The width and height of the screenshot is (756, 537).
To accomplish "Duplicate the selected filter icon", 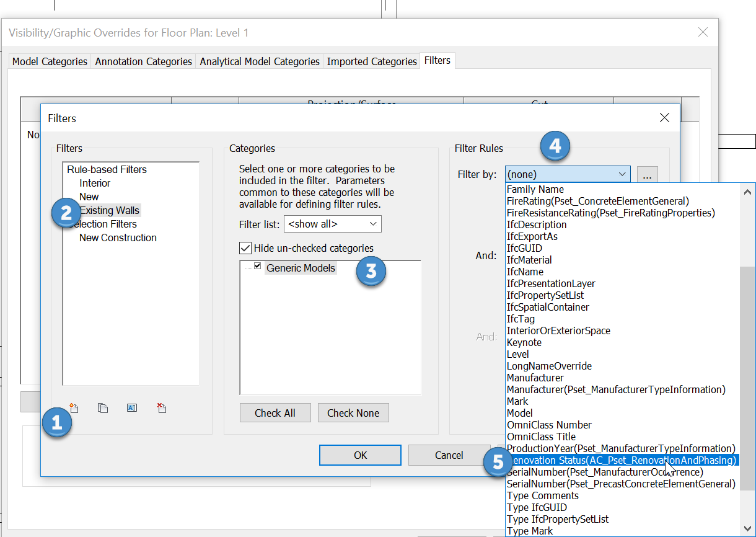I will point(103,408).
